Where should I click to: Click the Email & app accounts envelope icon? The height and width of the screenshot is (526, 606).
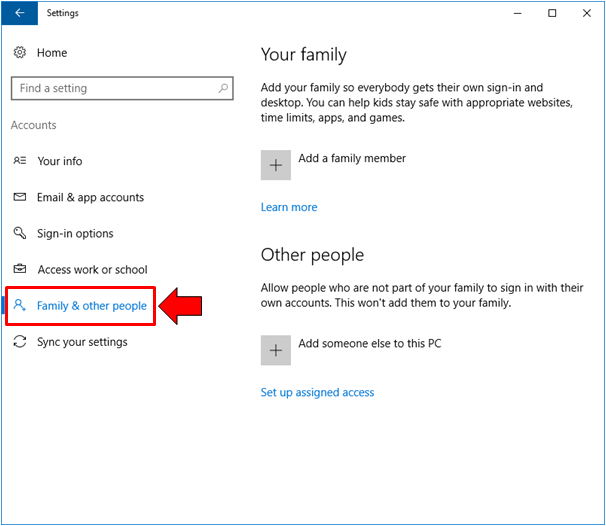pyautogui.click(x=19, y=197)
